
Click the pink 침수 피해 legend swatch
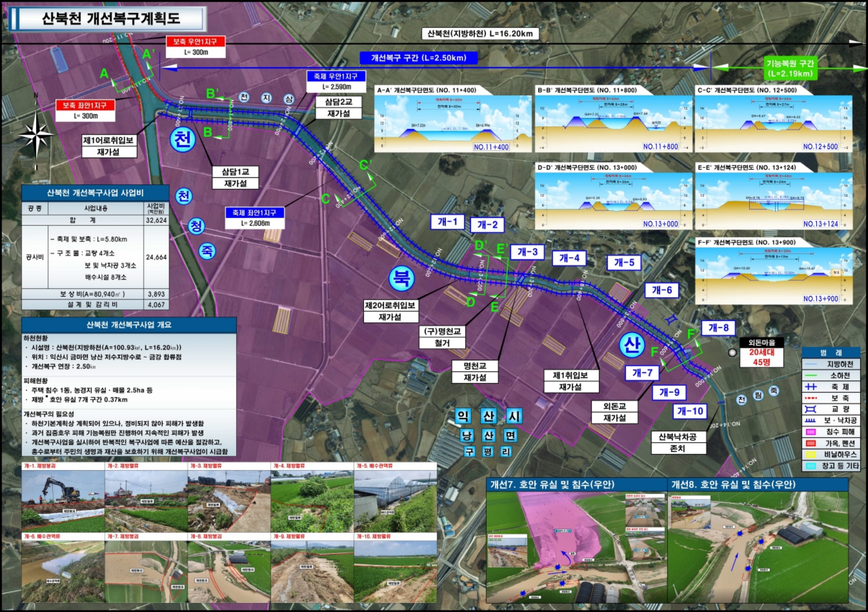tap(811, 432)
